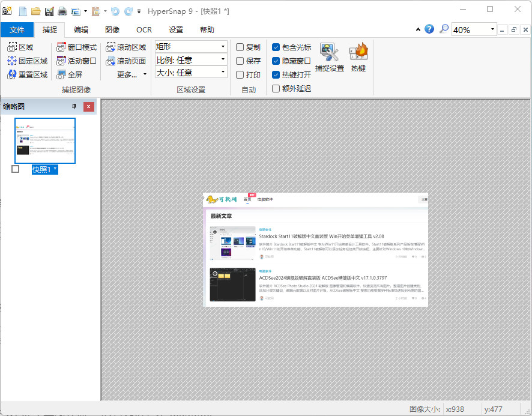Minimize the inner document window

pos(502,30)
